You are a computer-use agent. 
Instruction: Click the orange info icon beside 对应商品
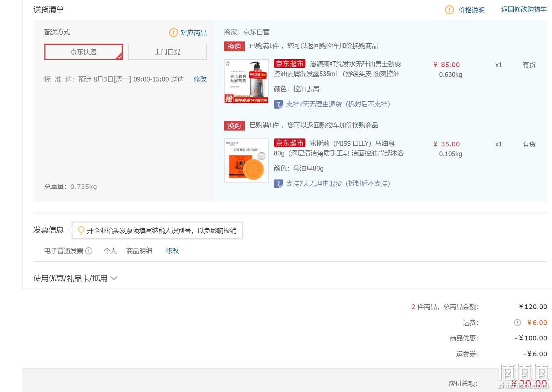click(x=174, y=32)
